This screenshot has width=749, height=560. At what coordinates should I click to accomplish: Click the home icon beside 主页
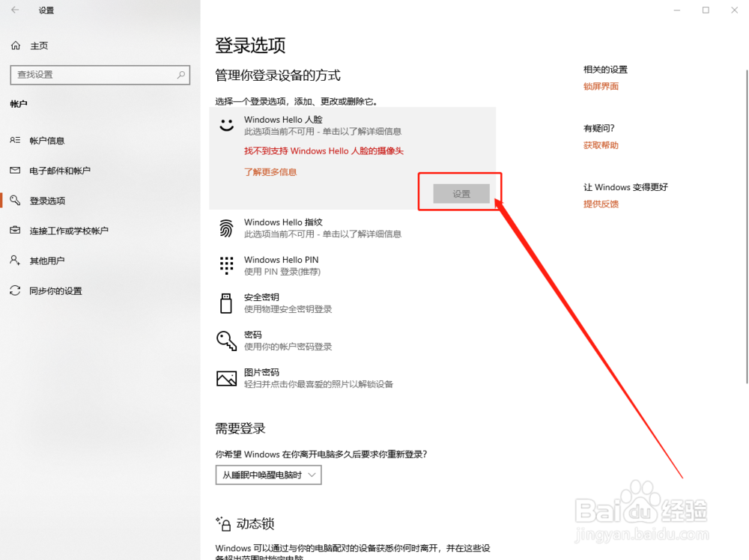(16, 46)
